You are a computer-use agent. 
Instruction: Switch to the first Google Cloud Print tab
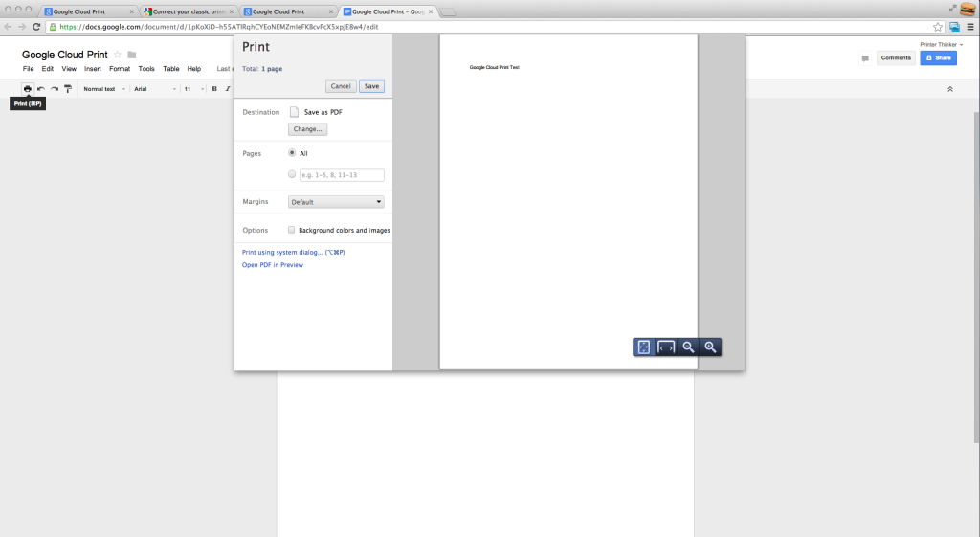(x=89, y=11)
